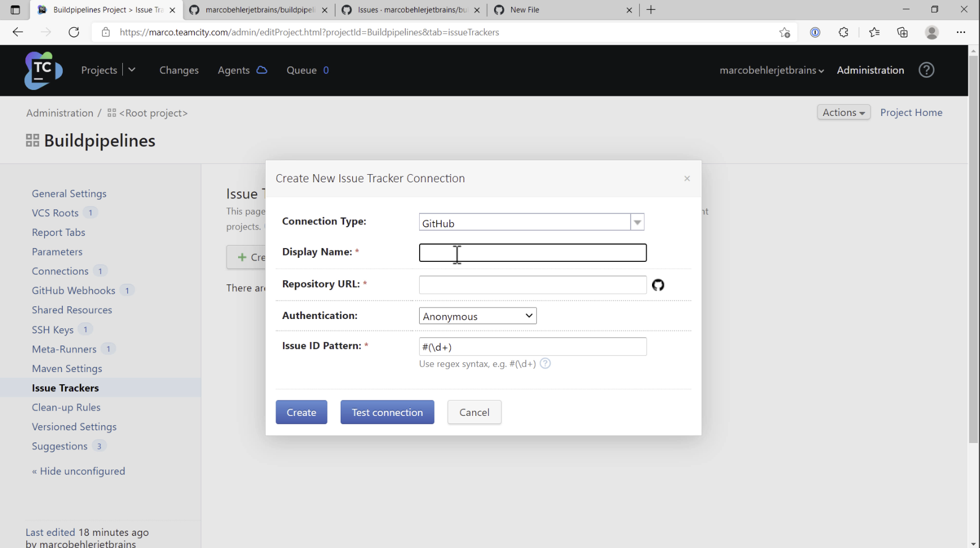Screen dimensions: 980x548
Task: Click the Test connection button
Action: pyautogui.click(x=387, y=412)
